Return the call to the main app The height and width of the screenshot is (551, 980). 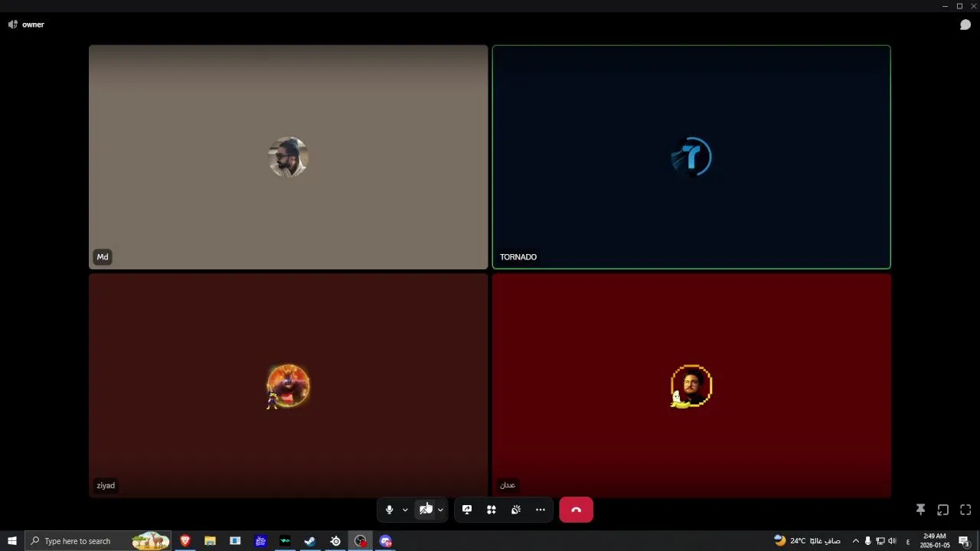943,510
